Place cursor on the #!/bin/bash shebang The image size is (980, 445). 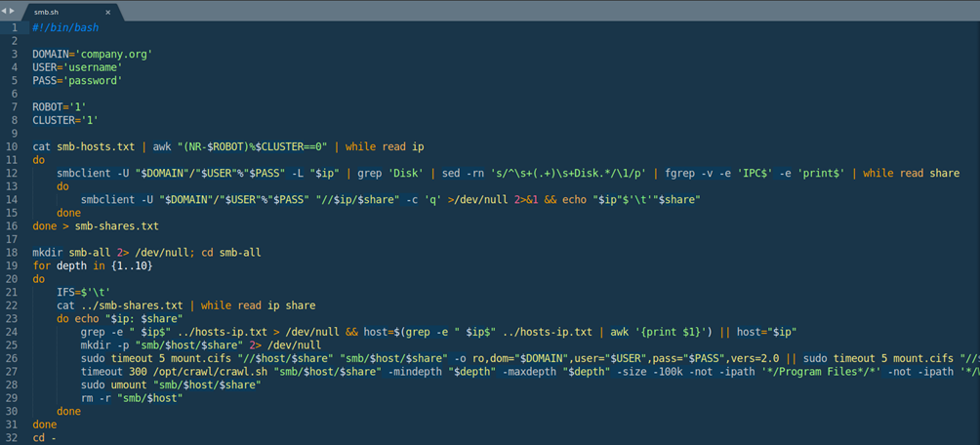(x=64, y=28)
